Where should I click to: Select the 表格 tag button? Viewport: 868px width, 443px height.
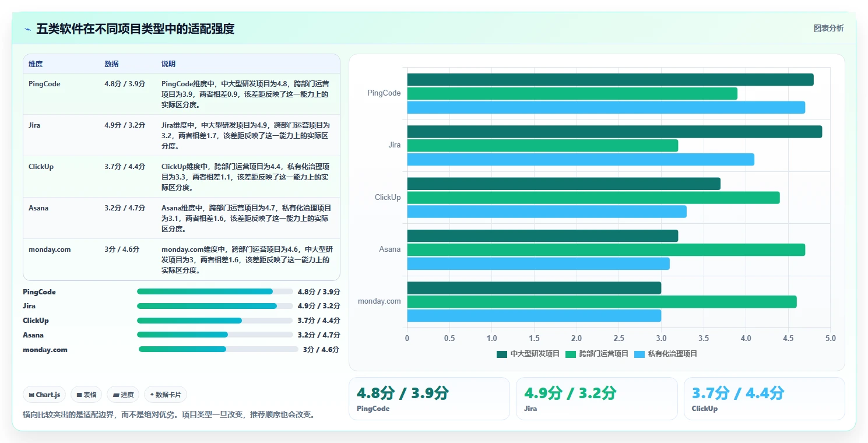pos(86,395)
